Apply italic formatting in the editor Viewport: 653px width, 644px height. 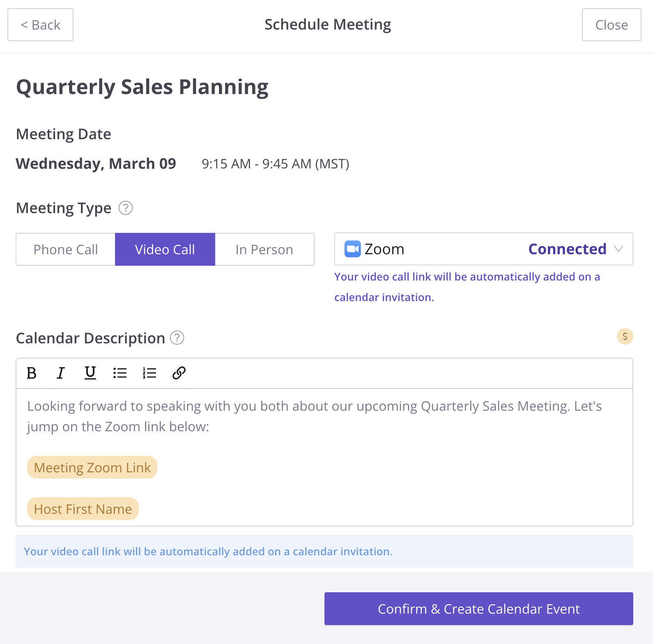tap(61, 373)
